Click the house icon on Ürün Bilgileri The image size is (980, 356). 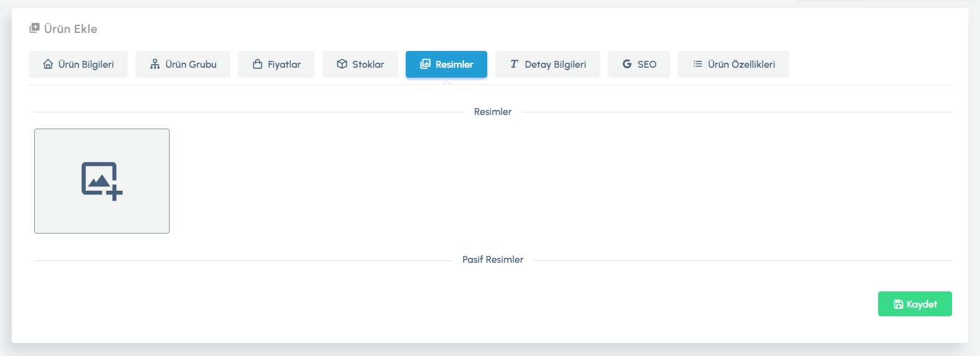[48, 65]
